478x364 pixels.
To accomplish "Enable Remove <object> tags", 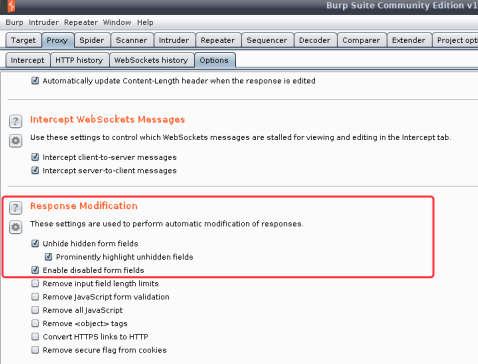I will [x=35, y=323].
